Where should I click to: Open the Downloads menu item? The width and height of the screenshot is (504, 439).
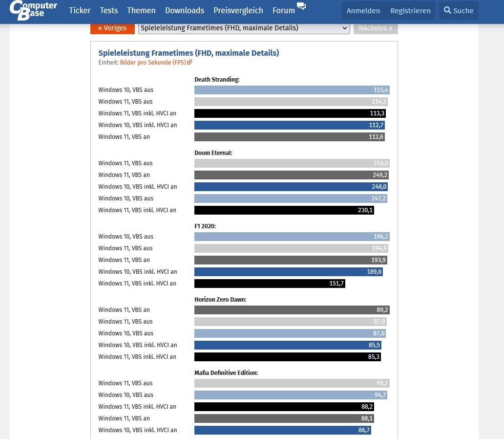[185, 10]
